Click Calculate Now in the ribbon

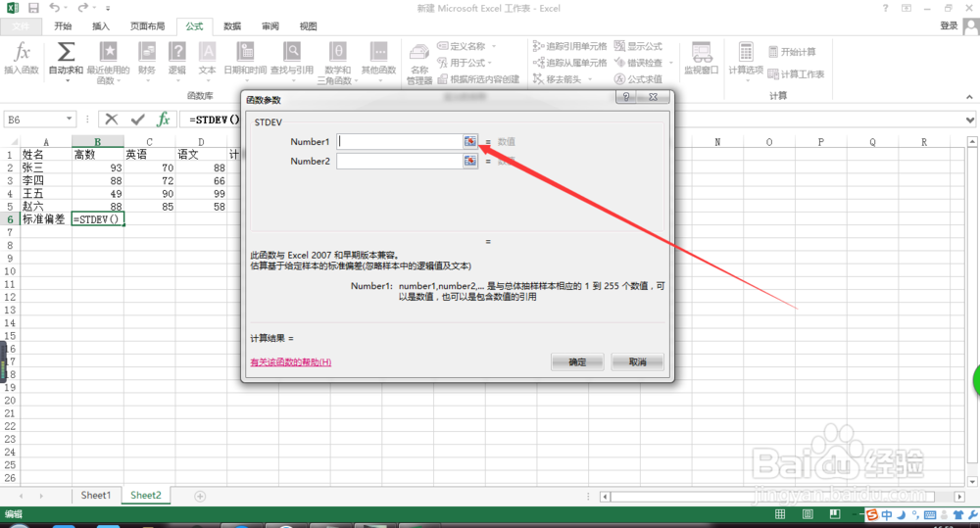coord(792,52)
